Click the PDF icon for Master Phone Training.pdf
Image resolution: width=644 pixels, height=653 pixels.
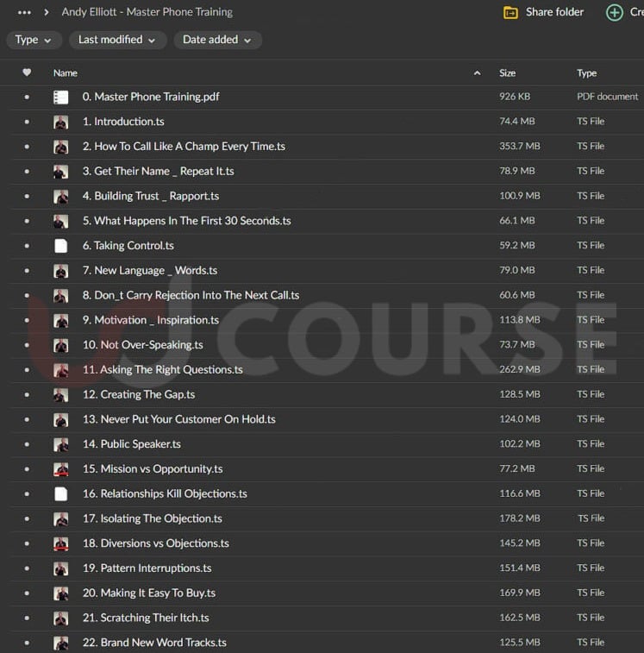coord(60,97)
